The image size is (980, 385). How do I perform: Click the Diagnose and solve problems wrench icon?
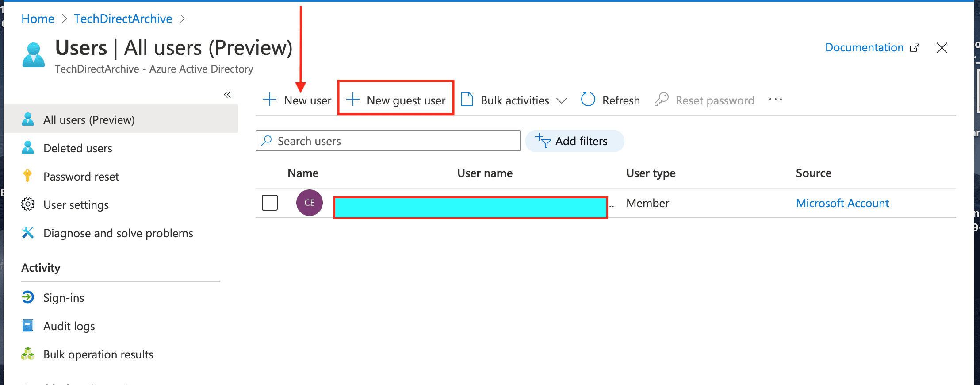(x=28, y=233)
